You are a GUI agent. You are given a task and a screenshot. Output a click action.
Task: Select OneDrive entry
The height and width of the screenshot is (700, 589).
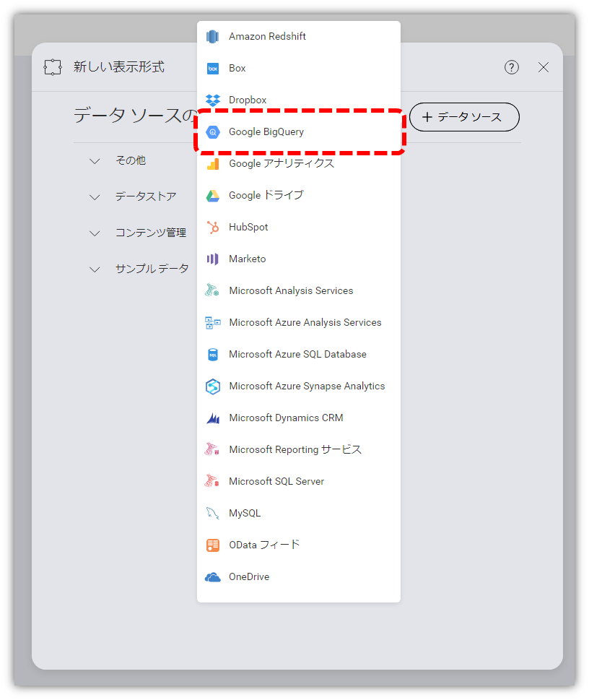pyautogui.click(x=299, y=576)
